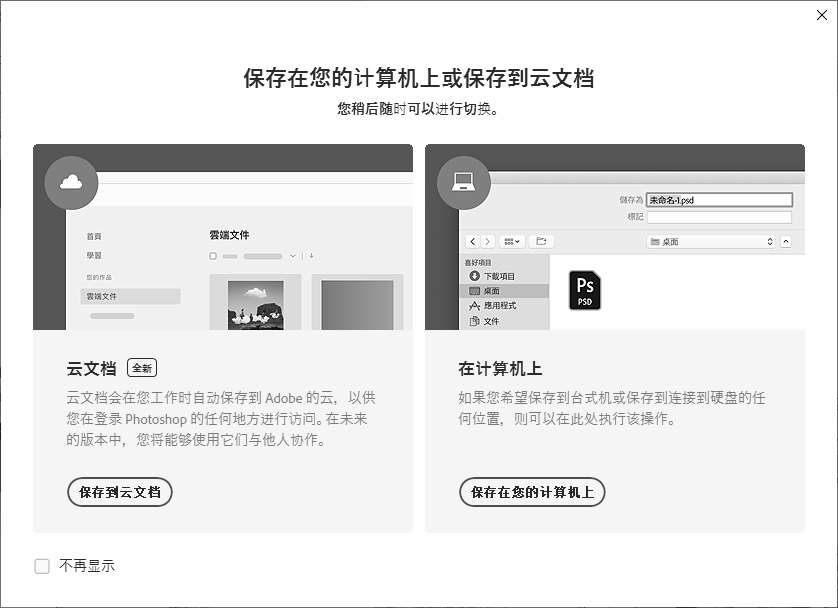Click the 未命名-1.psd filename field in illustration

point(719,200)
